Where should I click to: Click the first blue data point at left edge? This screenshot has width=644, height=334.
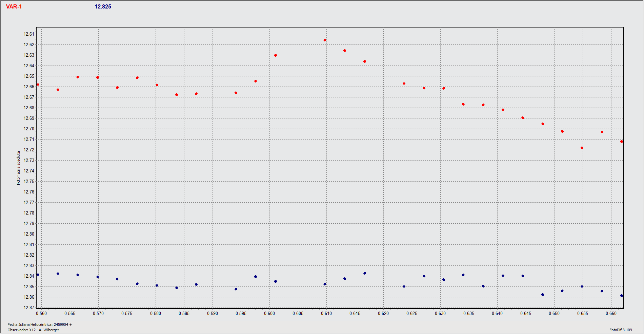click(38, 275)
